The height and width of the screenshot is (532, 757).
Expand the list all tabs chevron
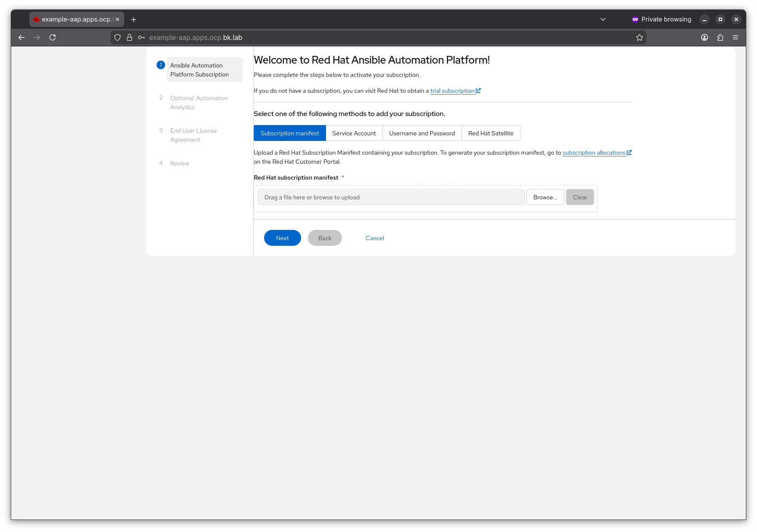click(603, 19)
